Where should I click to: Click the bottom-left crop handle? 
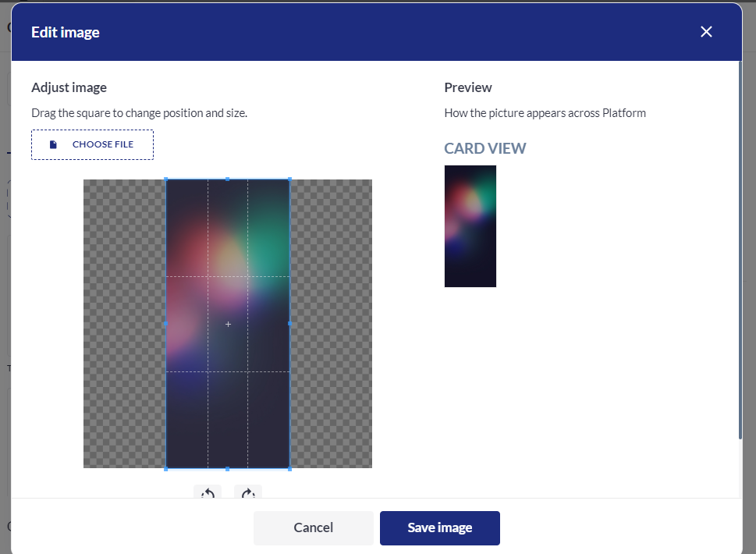coord(165,468)
